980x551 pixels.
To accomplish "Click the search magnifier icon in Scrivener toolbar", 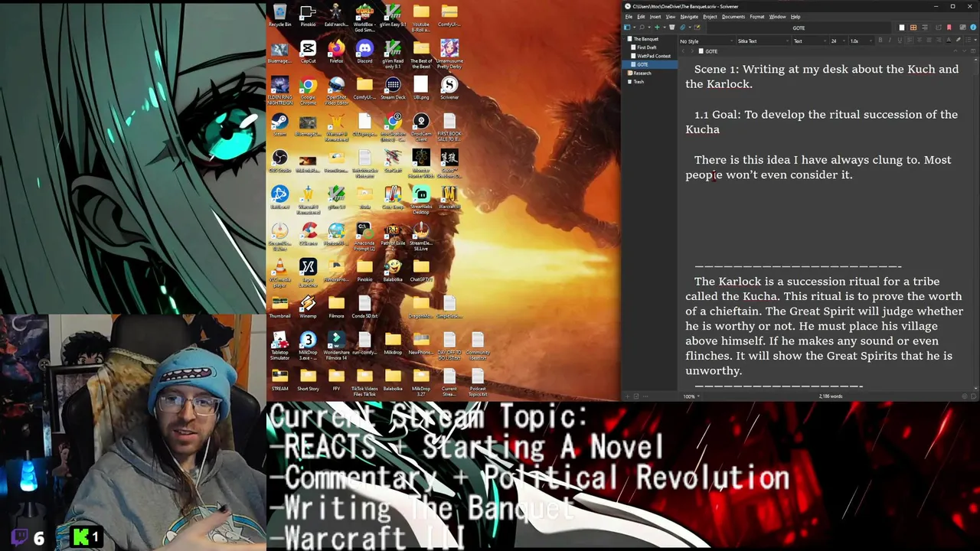I will (x=642, y=28).
